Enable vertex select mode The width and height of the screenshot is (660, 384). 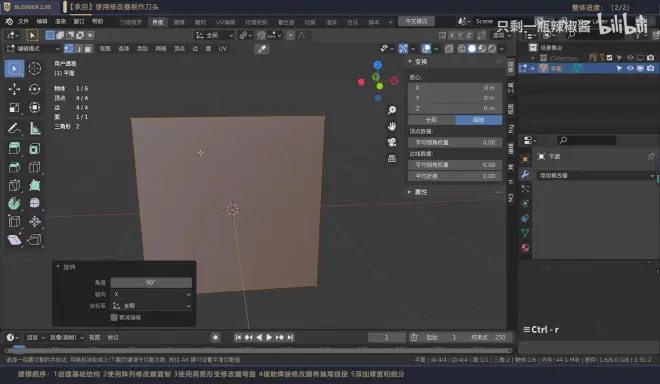[69, 49]
